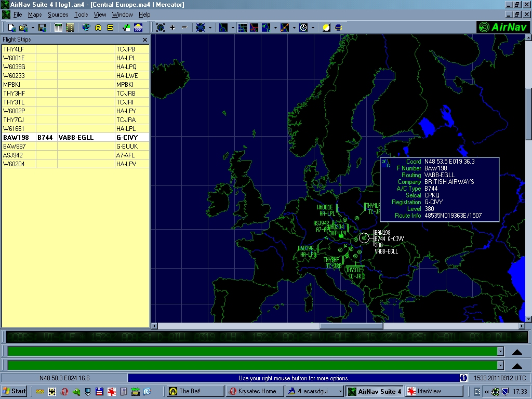Open dropdown next to clock icon
The image size is (532, 399).
pyautogui.click(x=313, y=28)
